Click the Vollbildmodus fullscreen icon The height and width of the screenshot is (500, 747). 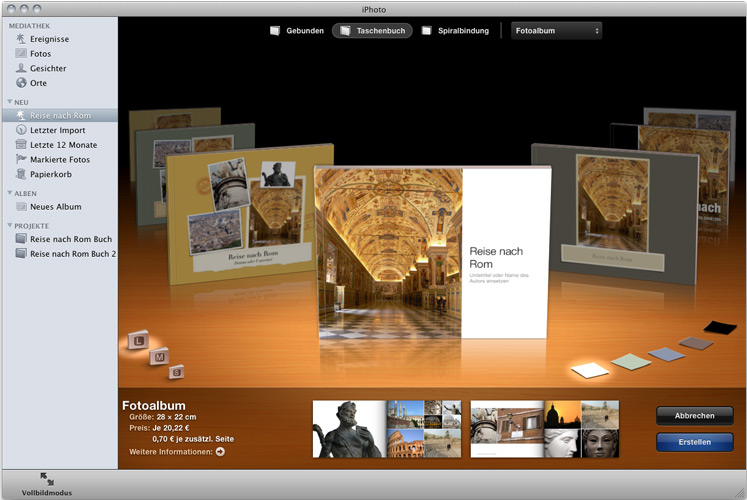pyautogui.click(x=47, y=479)
